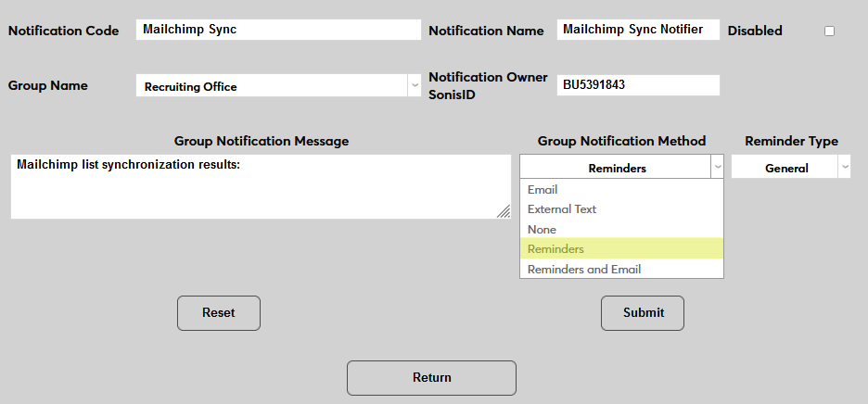868x404 pixels.
Task: Click the Notification Code label
Action: click(64, 31)
